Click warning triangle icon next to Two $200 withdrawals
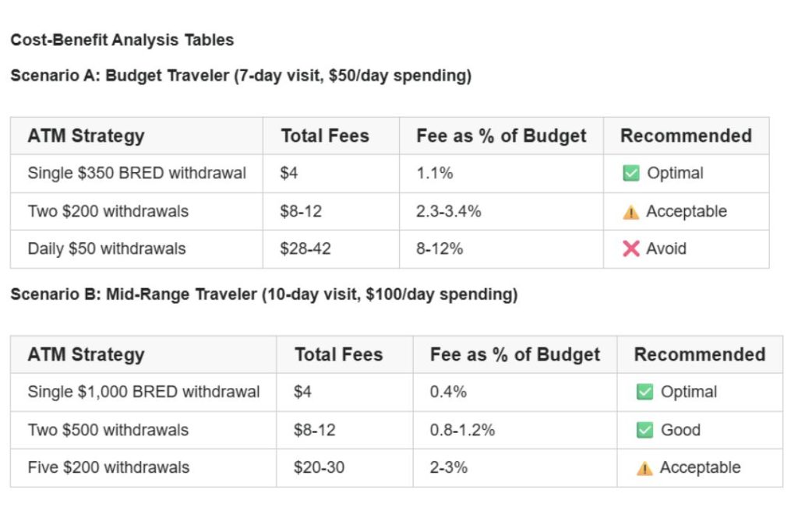Viewport: 798px width, 532px height. tap(630, 212)
